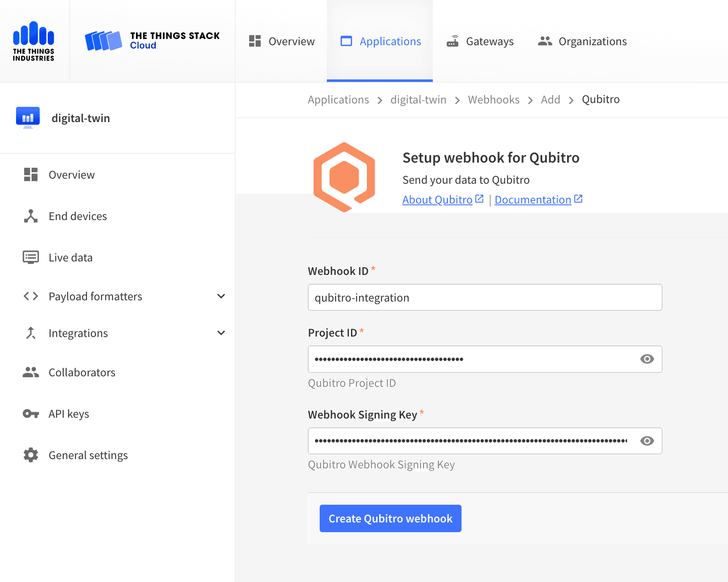Click the Gateways router icon
The width and height of the screenshot is (728, 582).
pyautogui.click(x=453, y=41)
